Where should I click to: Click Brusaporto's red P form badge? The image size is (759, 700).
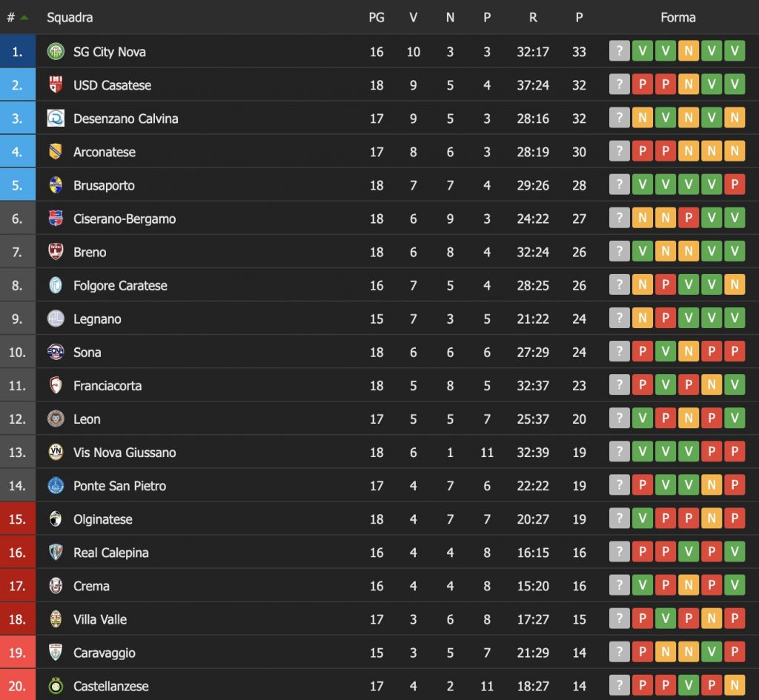(735, 185)
